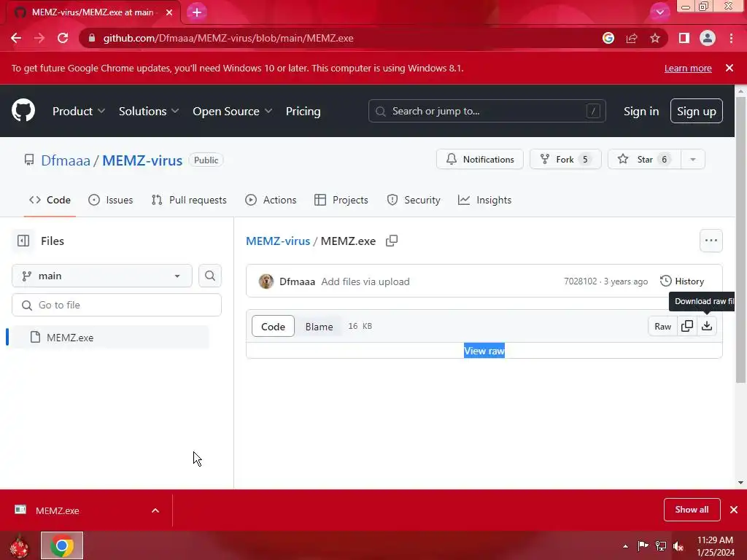Open the Raw file button
This screenshot has height=560, width=747.
pos(662,326)
